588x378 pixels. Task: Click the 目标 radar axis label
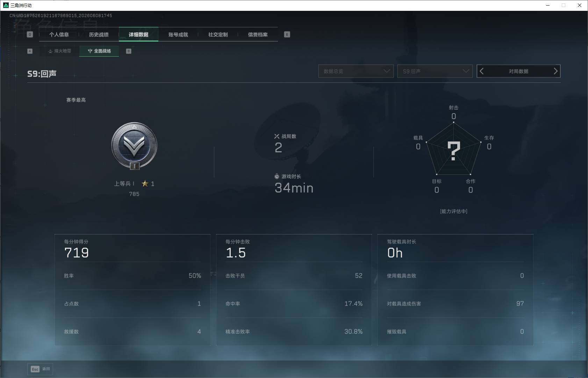tap(437, 181)
